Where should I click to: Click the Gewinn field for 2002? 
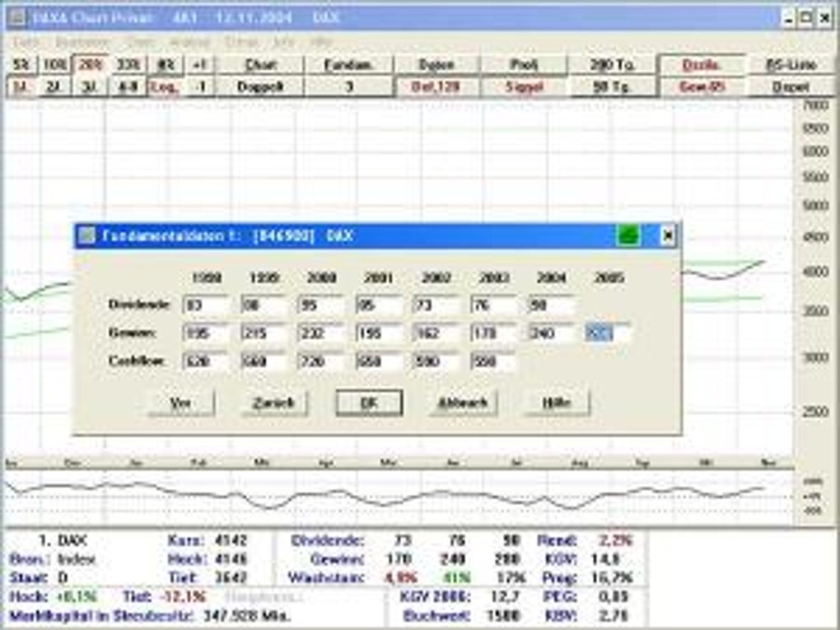click(436, 334)
